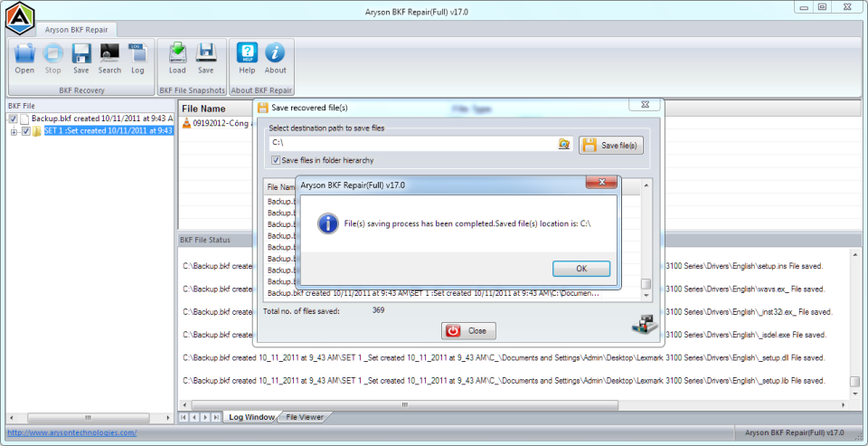The height and width of the screenshot is (446, 868).
Task: Click the last-tab navigation arrow by Log Window
Action: [x=216, y=417]
